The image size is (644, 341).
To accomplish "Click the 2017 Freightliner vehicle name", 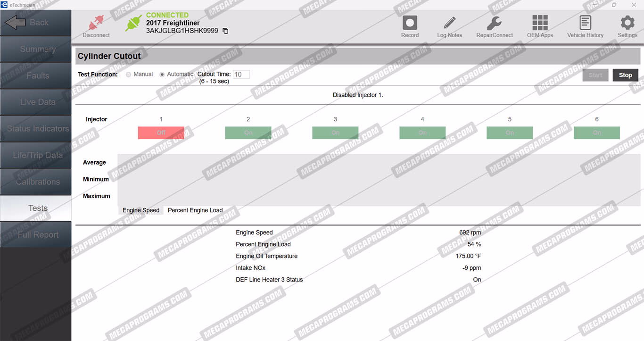I will 173,23.
